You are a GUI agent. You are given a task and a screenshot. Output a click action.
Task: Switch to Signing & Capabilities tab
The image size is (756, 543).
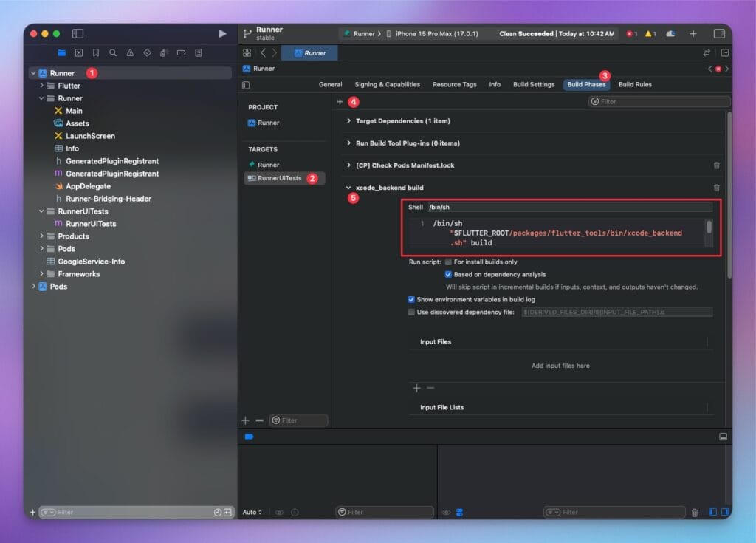(x=387, y=84)
